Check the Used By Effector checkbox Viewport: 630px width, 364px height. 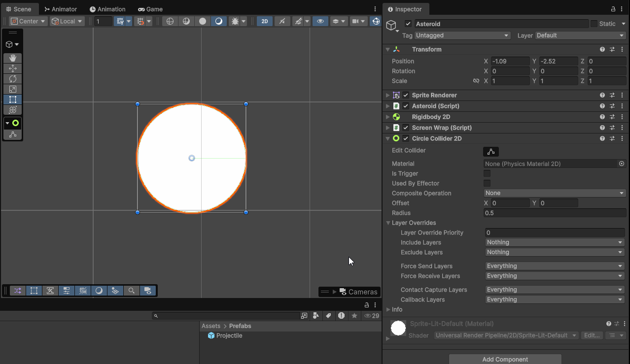(487, 183)
